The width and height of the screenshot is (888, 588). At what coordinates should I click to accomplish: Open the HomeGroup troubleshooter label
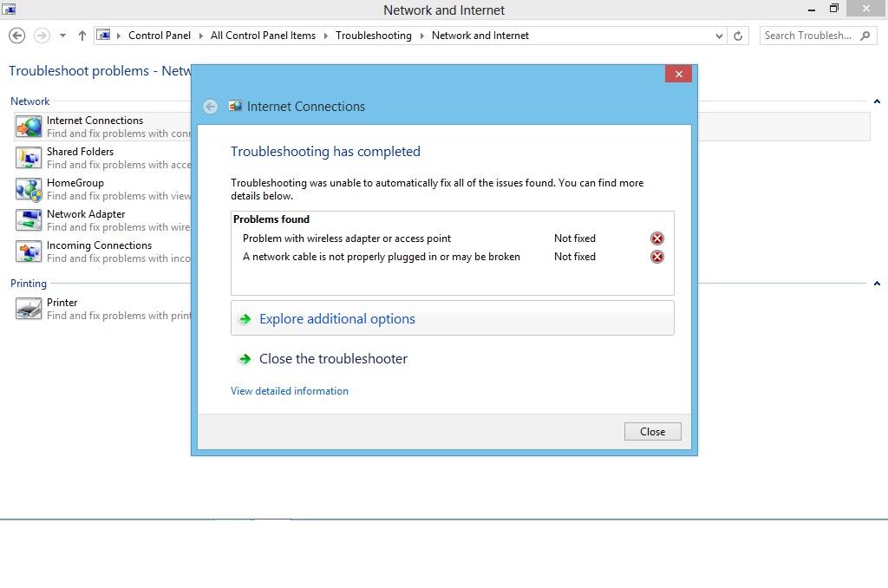tap(75, 183)
